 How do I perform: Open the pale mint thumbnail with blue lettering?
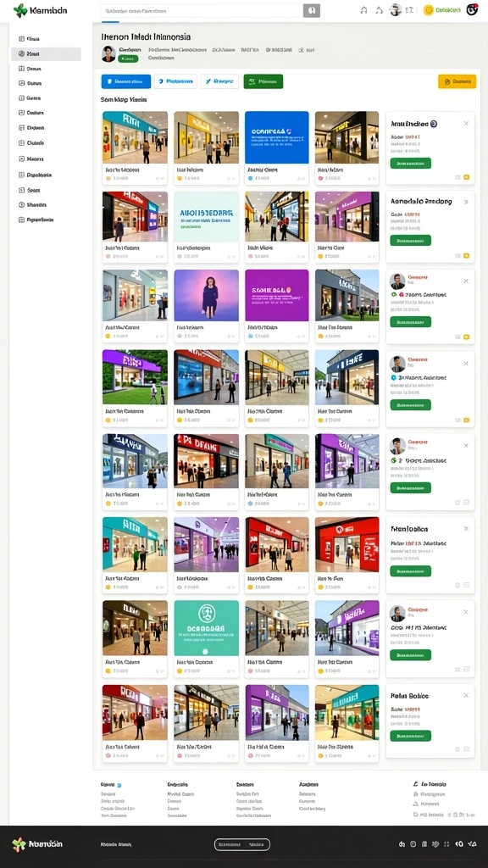point(207,216)
